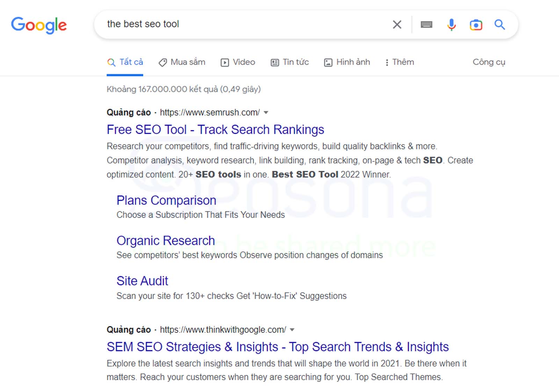Switch to the Video tab

pos(238,62)
